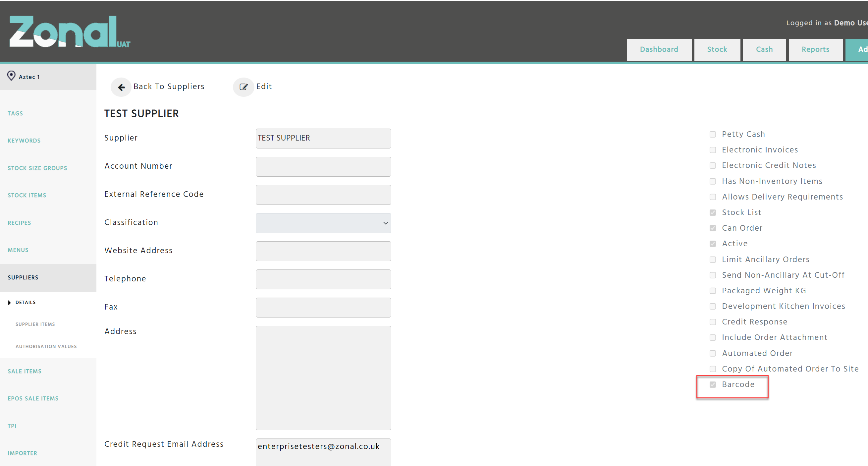Enable the Petty Cash checkbox
The width and height of the screenshot is (868, 466).
pos(712,135)
